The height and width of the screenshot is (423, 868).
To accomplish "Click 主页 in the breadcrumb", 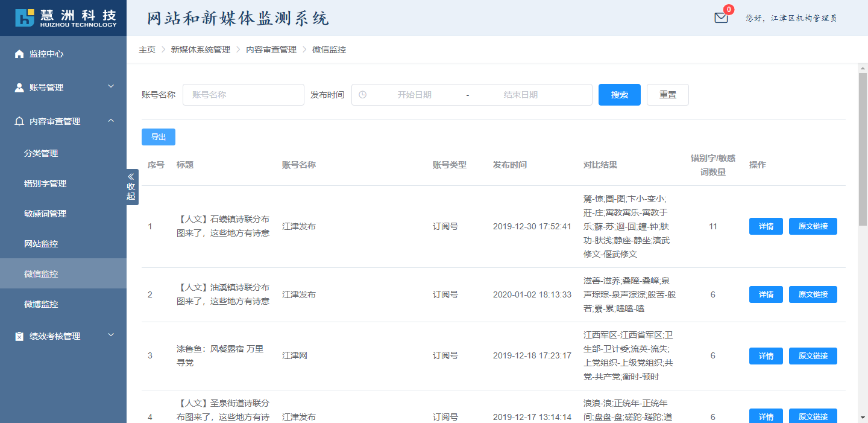I will pos(147,49).
